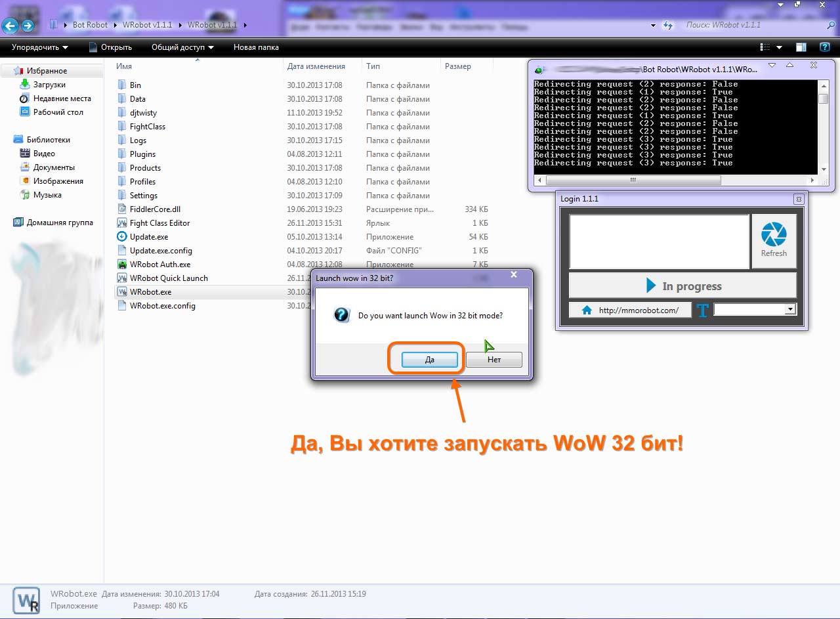This screenshot has width=840, height=619.
Task: Click the console window horizontal scrollbar
Action: coord(676,180)
